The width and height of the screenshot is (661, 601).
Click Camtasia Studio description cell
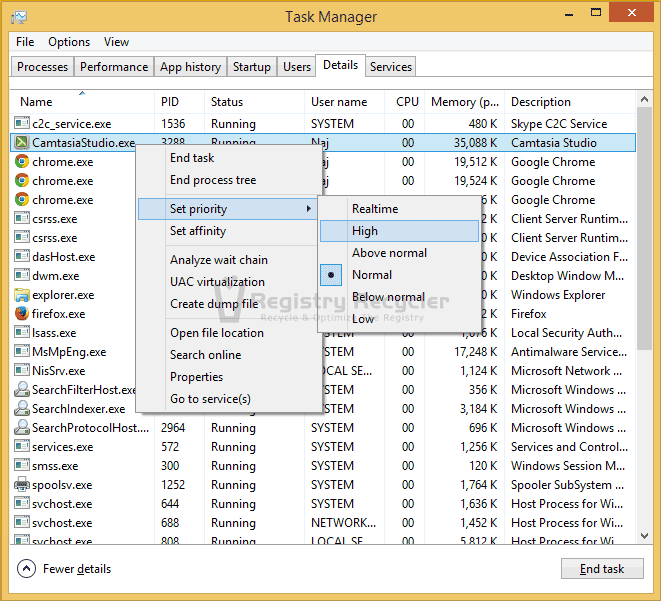tap(554, 142)
